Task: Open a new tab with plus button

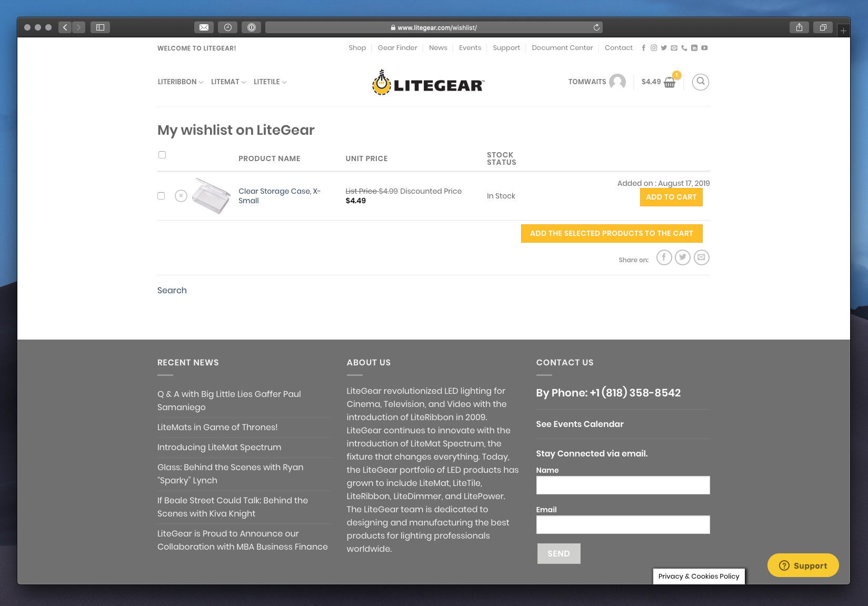Action: pyautogui.click(x=843, y=31)
